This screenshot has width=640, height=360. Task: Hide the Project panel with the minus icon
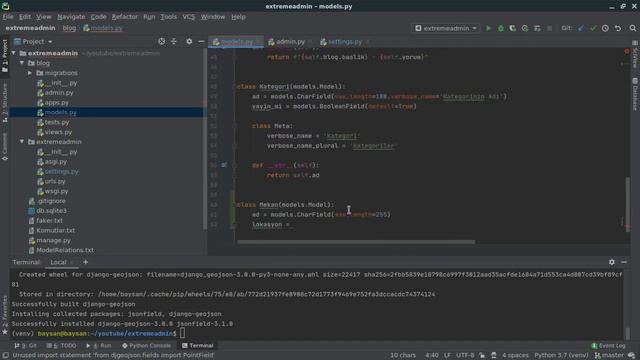click(201, 41)
